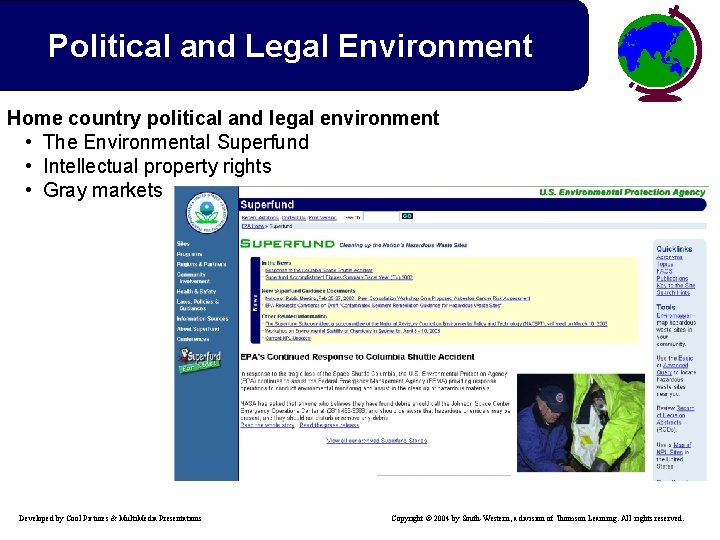Open Health & Safety in the sidebar
Viewport: 720px width, 540px height.
(196, 292)
